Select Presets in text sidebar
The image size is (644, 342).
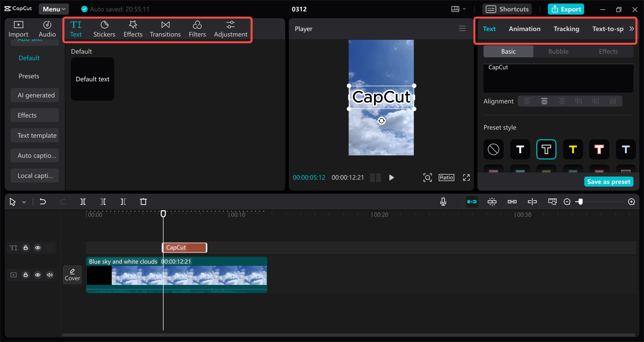[x=29, y=76]
